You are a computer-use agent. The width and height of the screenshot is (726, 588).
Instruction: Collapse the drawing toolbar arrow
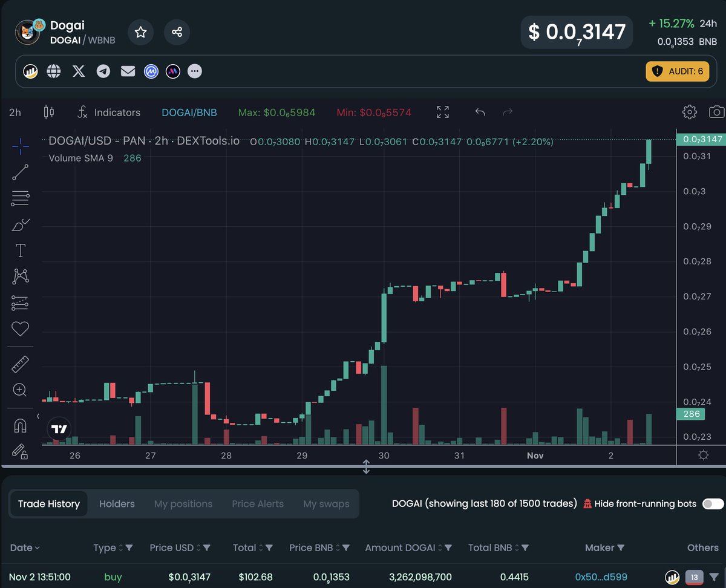(x=38, y=416)
